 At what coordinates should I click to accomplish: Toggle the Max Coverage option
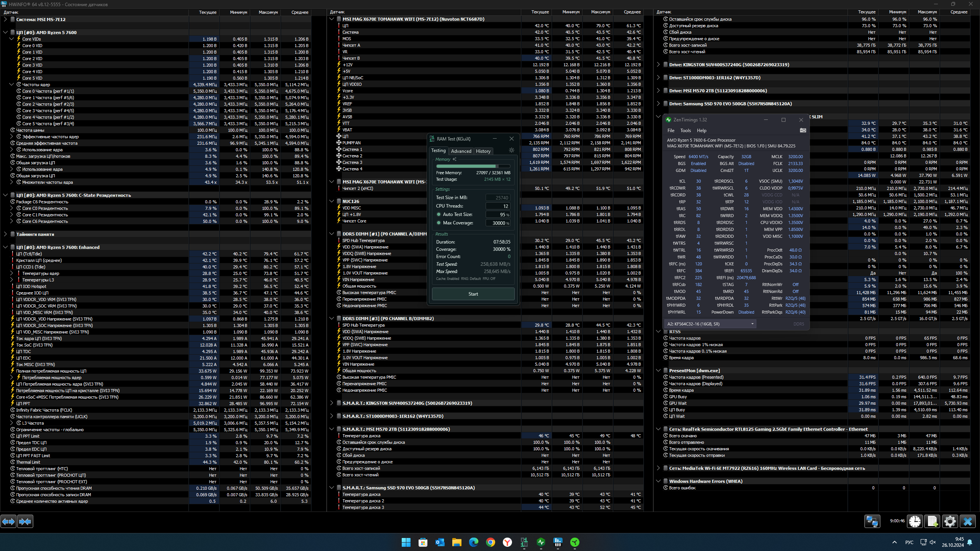[x=439, y=223]
